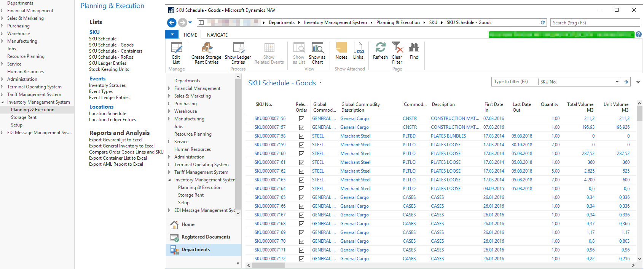644x269 pixels.
Task: Expand Terminal Operating System in left sidebar
Action: [2, 87]
